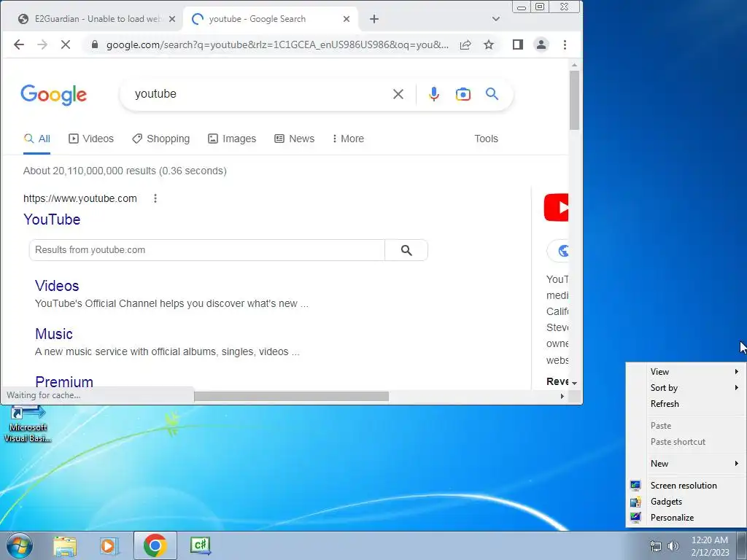Close the youtube Google Search tab
Image resolution: width=747 pixels, height=560 pixels.
coord(347,19)
